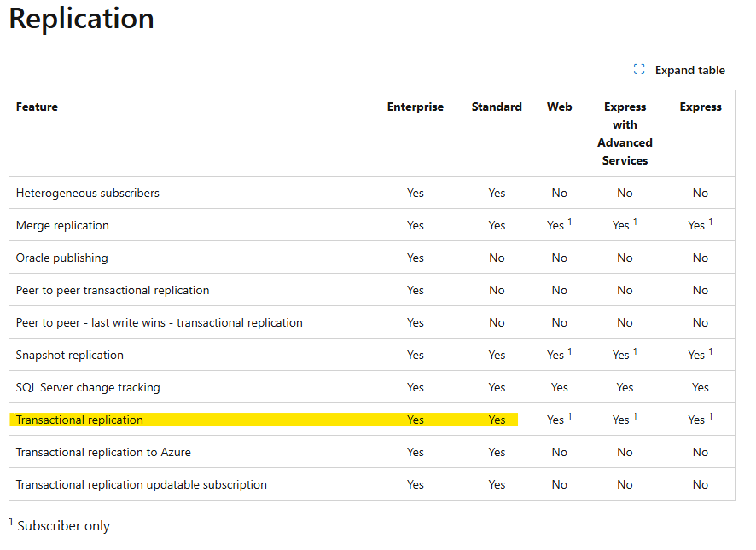This screenshot has height=550, width=756.
Task: Select the Replication heading
Action: 81,18
